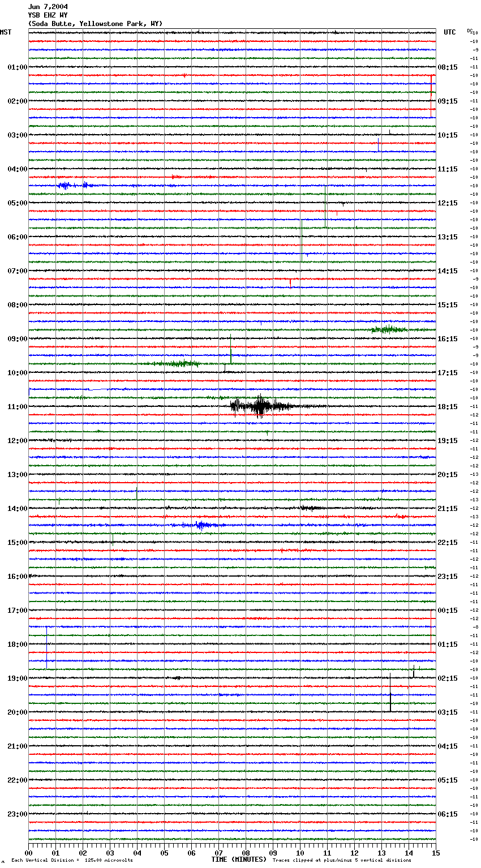Click the "UTC" timezone label
This screenshot has height=868, width=481.
tap(450, 32)
